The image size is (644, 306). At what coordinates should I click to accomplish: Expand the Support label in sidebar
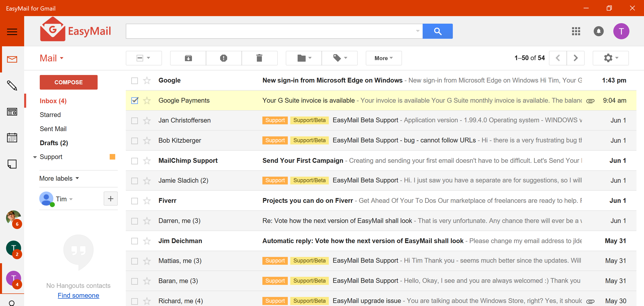[x=34, y=157]
